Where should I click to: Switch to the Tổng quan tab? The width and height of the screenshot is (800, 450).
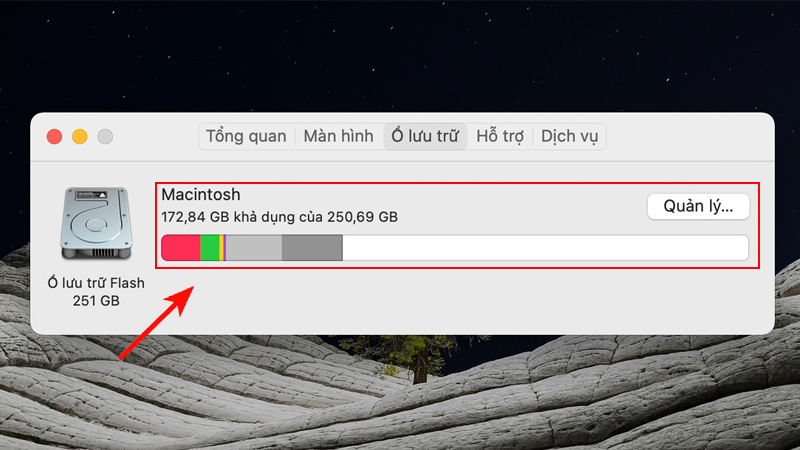pyautogui.click(x=246, y=137)
